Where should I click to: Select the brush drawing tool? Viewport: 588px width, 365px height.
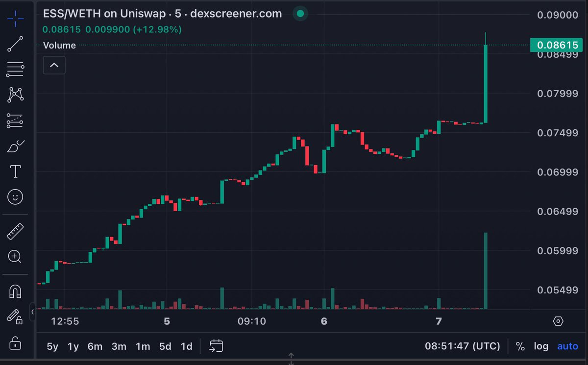click(16, 146)
